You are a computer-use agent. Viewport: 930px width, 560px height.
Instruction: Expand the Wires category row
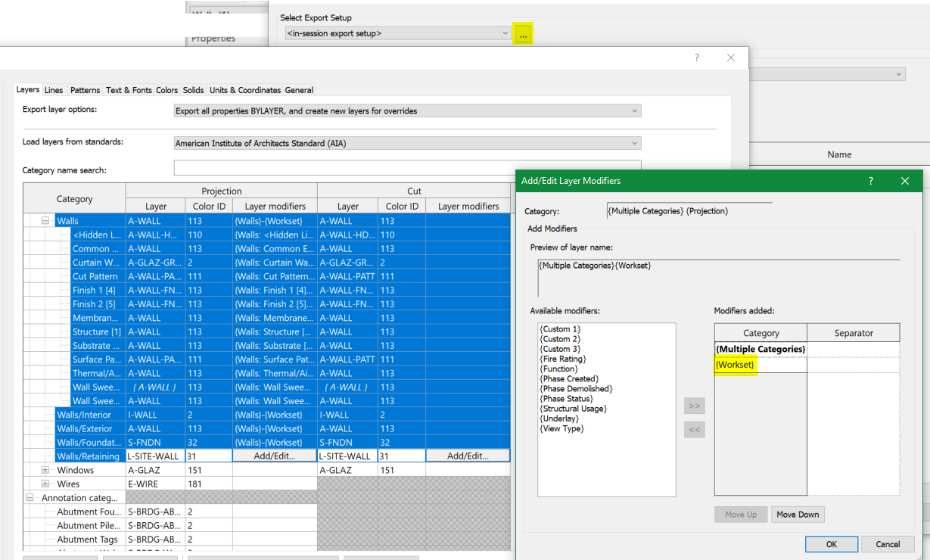tap(45, 484)
